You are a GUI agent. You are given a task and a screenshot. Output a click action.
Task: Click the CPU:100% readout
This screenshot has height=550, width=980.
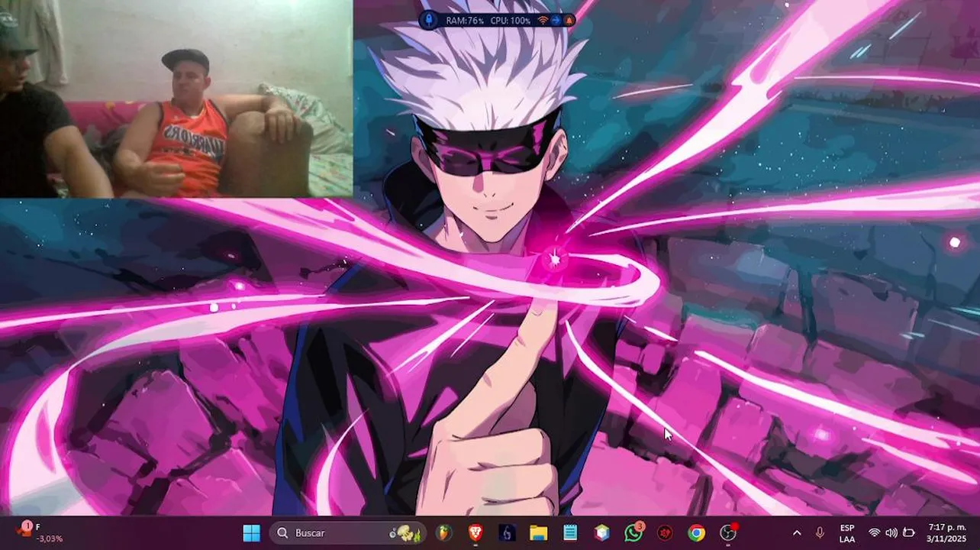(511, 21)
